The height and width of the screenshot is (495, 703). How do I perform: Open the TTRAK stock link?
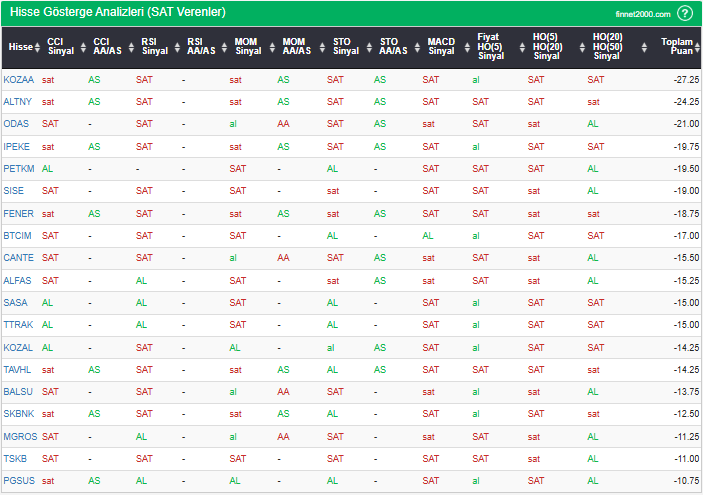point(18,324)
